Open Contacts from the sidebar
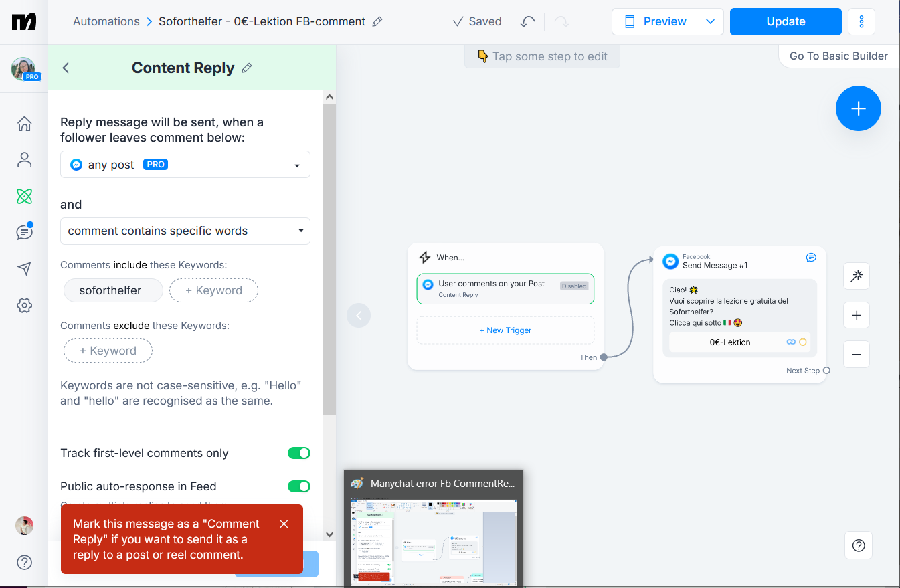900x588 pixels. (x=24, y=160)
